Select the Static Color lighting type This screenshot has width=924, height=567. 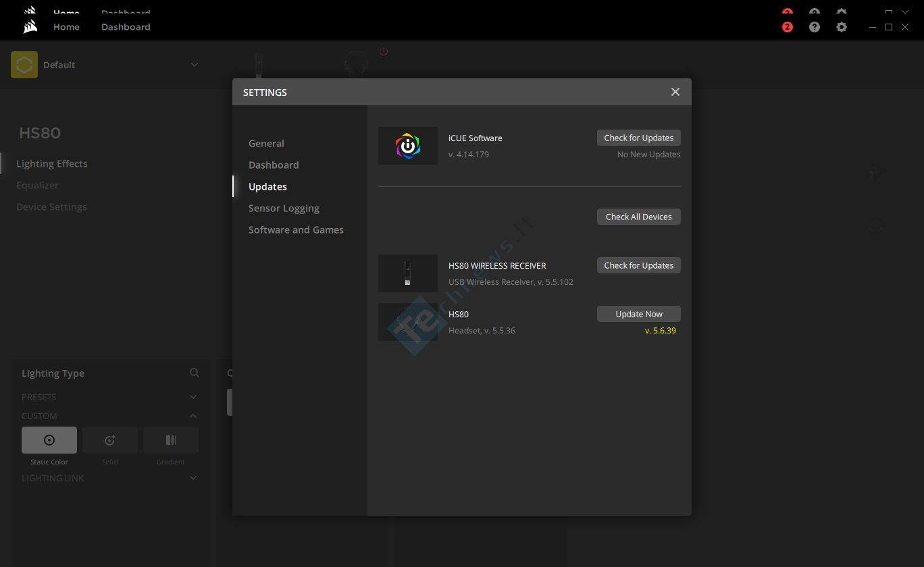(x=49, y=440)
